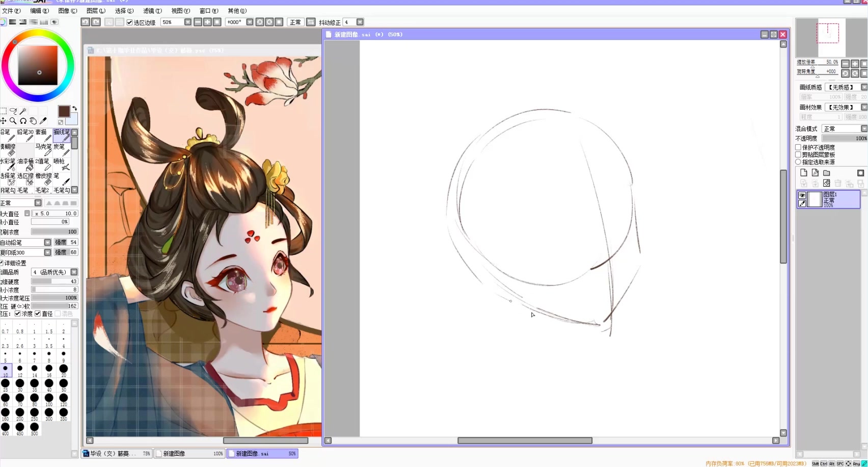Viewport: 868px width, 467px height.
Task: Choose the 炭笔 charcoal brush
Action: [62, 149]
